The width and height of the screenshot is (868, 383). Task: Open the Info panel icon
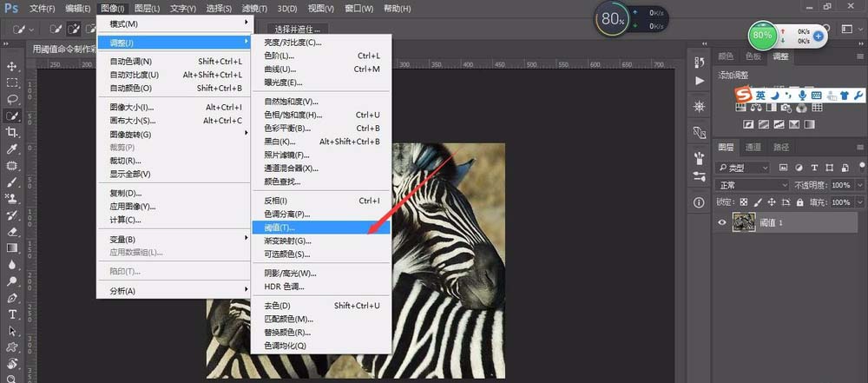pyautogui.click(x=700, y=202)
